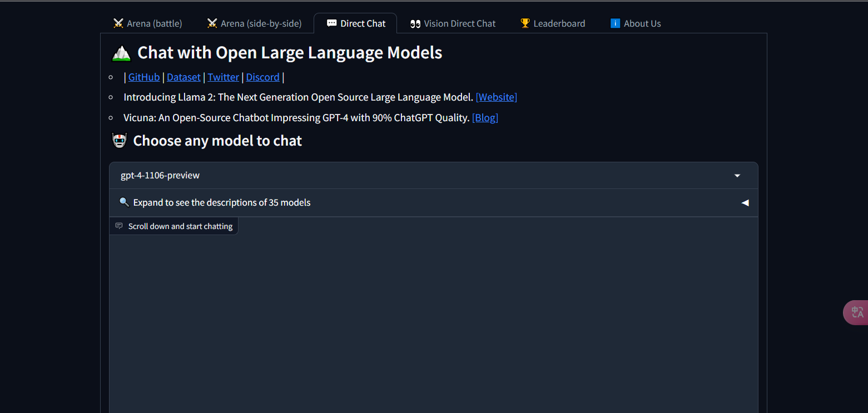Click the GitHub link
Image resolution: width=868 pixels, height=413 pixels.
coord(144,77)
